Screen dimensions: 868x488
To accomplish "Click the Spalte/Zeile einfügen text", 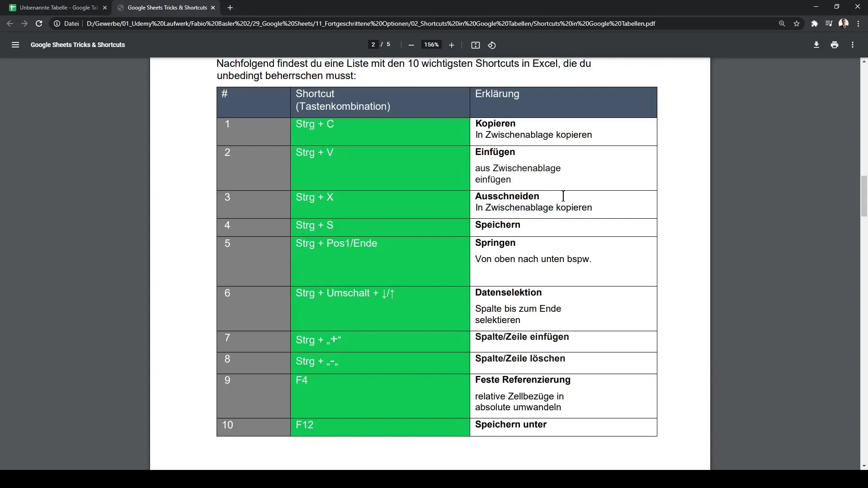I will pos(522,337).
